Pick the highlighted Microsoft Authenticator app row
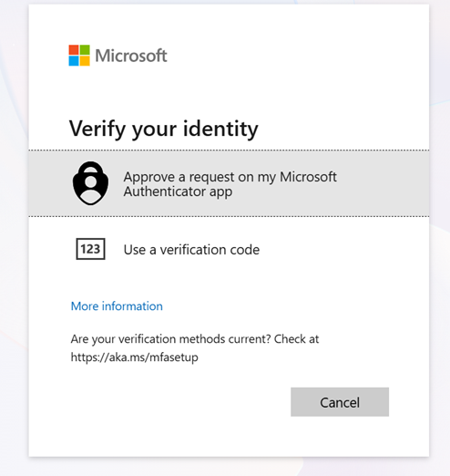The image size is (450, 476). [x=229, y=183]
